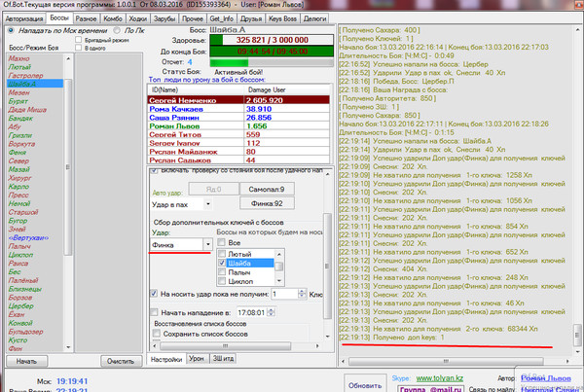Viewport: 584px width, 392px height.
Task: Click the fight time remaining bar
Action: [x=272, y=52]
